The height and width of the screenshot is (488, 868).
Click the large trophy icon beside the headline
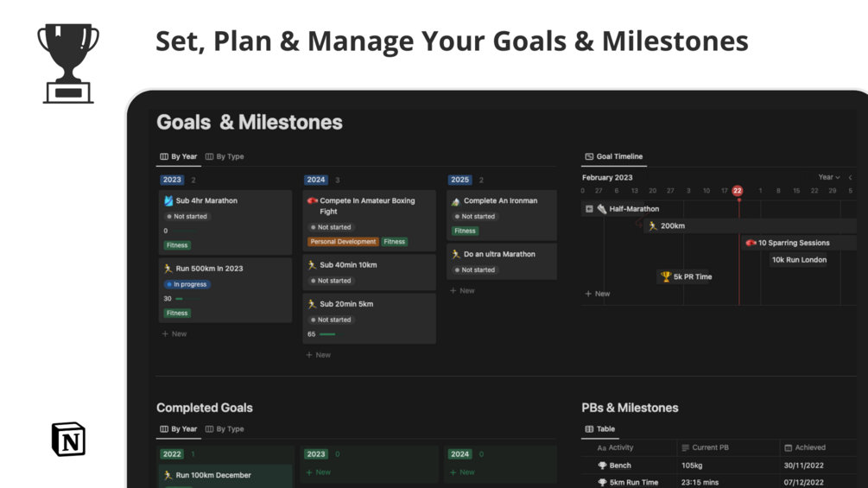click(68, 63)
